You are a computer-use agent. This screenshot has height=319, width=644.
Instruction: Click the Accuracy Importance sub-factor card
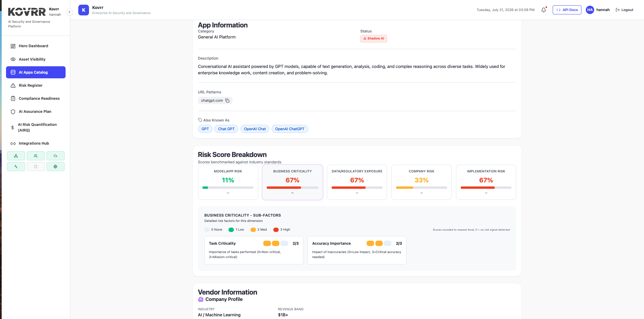(357, 250)
